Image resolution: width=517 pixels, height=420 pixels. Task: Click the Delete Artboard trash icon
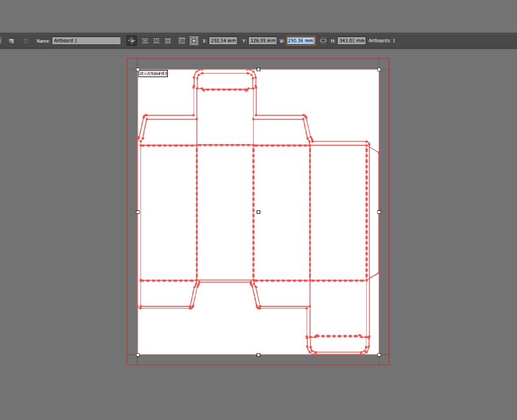coord(26,41)
